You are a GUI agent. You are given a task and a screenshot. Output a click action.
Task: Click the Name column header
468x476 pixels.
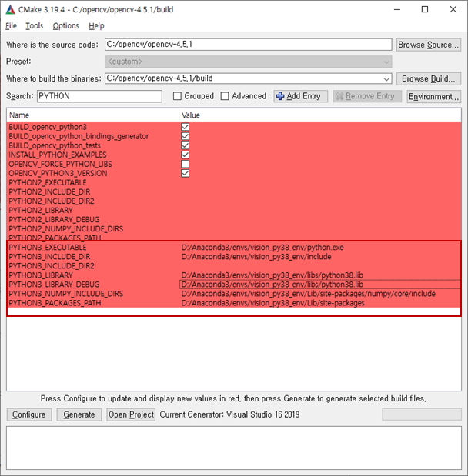pyautogui.click(x=92, y=115)
